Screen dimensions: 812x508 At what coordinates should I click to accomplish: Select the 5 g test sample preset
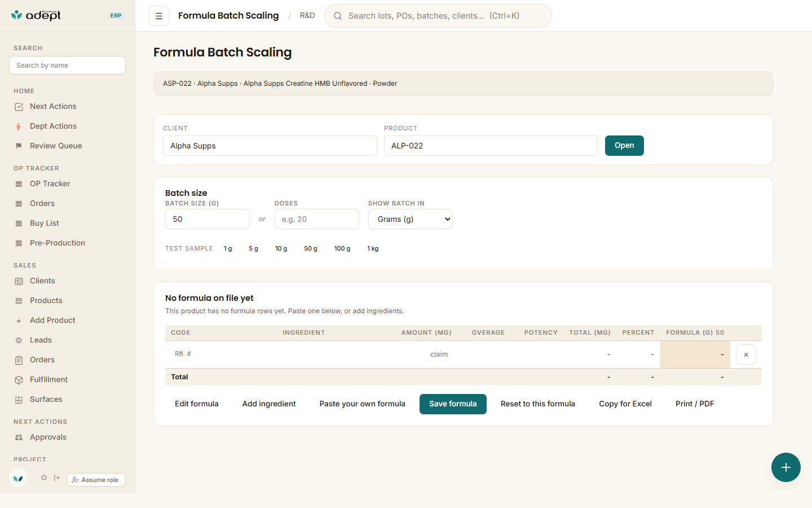(x=254, y=248)
